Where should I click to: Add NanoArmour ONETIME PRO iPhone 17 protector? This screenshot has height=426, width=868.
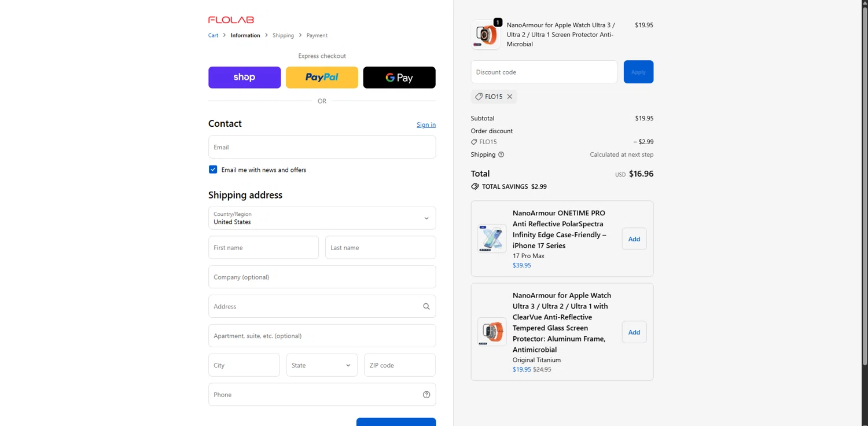tap(634, 239)
